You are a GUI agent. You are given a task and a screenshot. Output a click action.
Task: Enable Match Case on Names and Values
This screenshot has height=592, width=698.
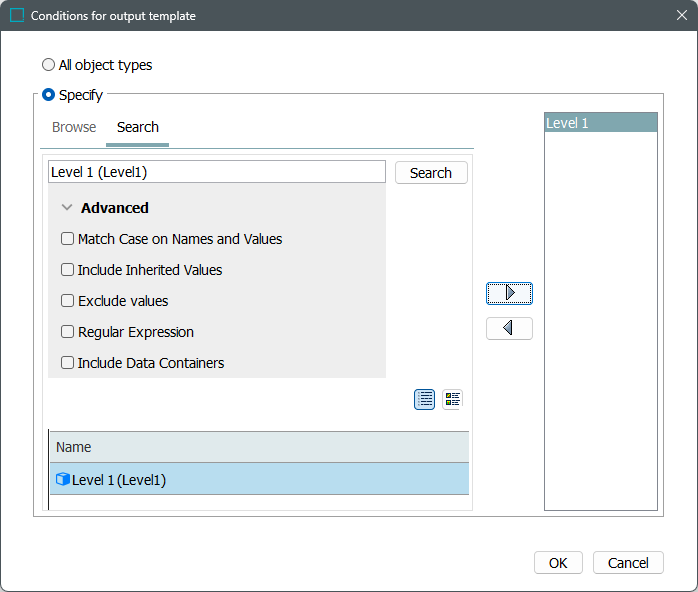point(68,239)
